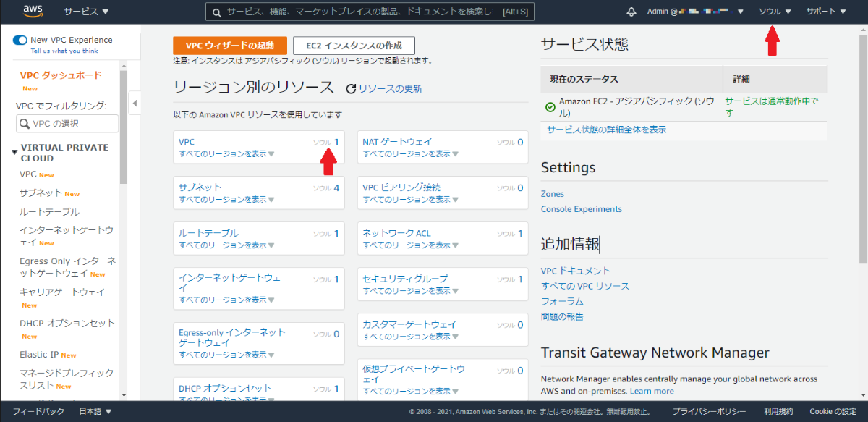
Task: Click the green EC2 status check icon
Action: click(550, 107)
